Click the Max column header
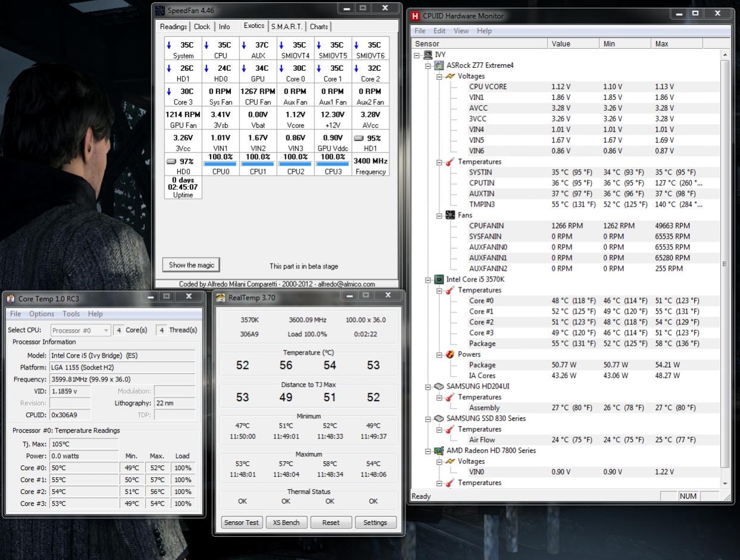740x560 pixels. pyautogui.click(x=677, y=43)
